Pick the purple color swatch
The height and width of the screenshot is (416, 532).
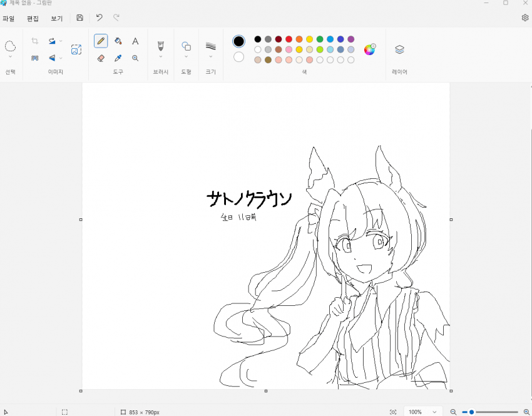[351, 39]
